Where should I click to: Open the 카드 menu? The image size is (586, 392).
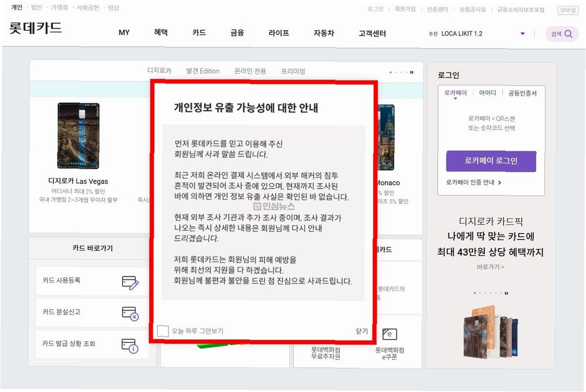199,33
